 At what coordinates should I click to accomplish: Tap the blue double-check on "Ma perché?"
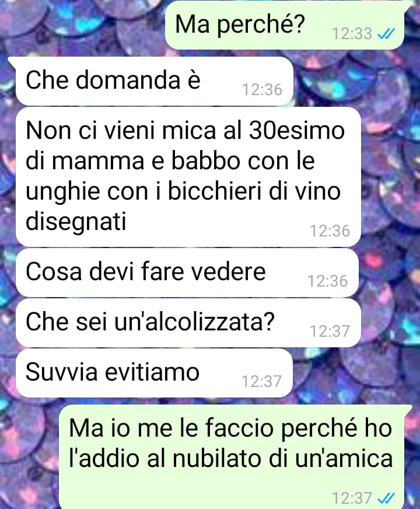pos(386,33)
